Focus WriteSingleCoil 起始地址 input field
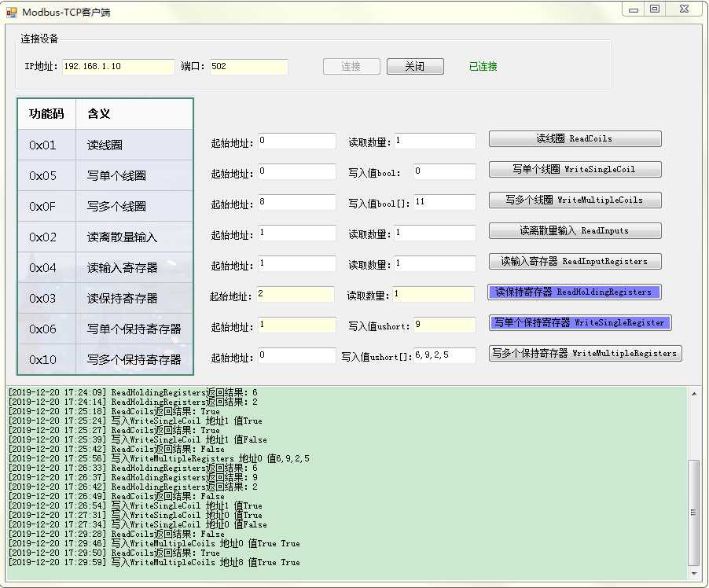Screen dimensions: 709x588 [297, 171]
